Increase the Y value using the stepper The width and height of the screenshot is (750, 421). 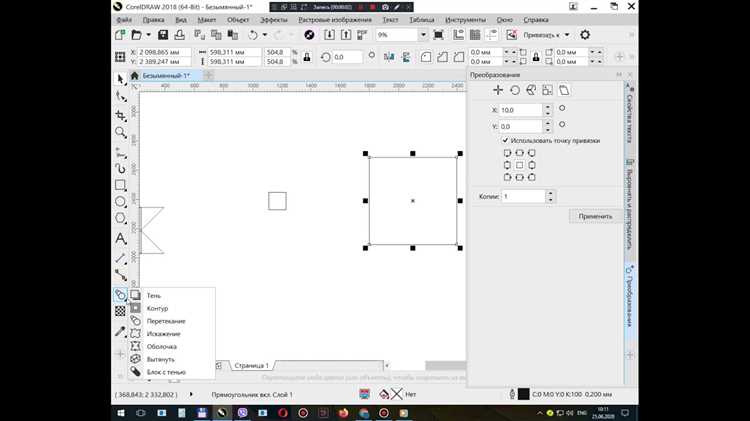coord(548,123)
